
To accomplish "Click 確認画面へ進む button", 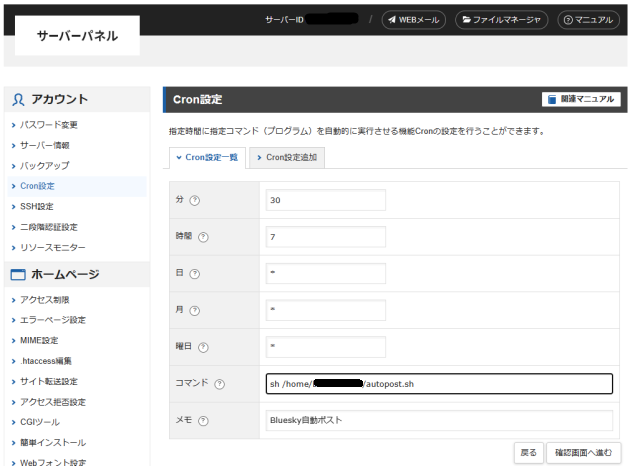I will coord(583,453).
